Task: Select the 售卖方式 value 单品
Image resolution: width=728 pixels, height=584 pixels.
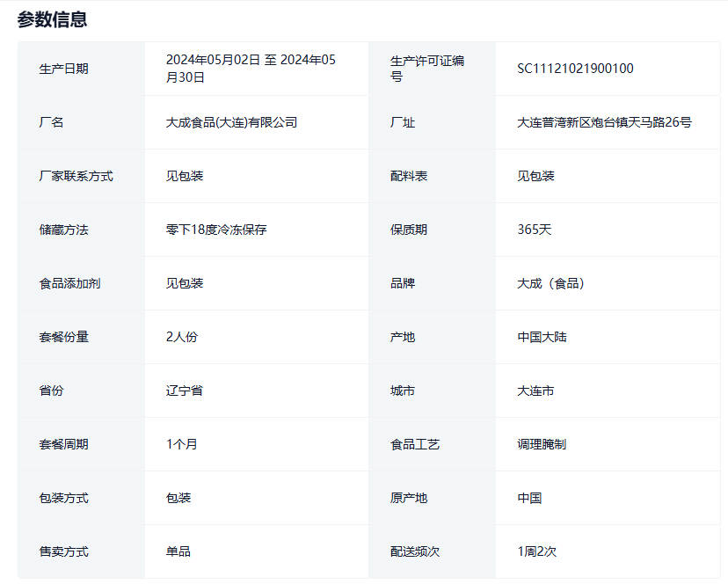Action: (178, 551)
